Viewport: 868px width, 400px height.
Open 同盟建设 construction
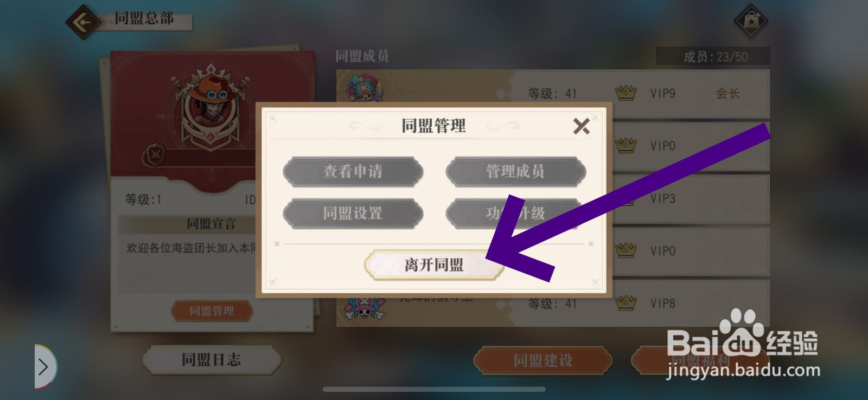click(x=543, y=361)
